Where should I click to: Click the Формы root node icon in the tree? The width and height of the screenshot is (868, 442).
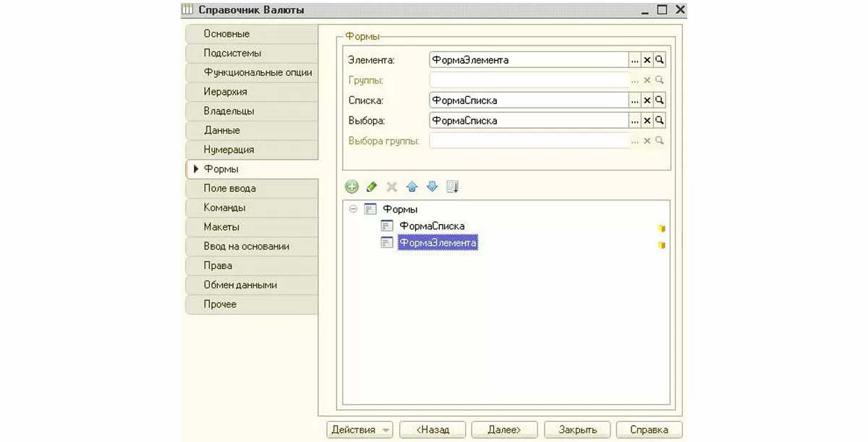click(370, 209)
